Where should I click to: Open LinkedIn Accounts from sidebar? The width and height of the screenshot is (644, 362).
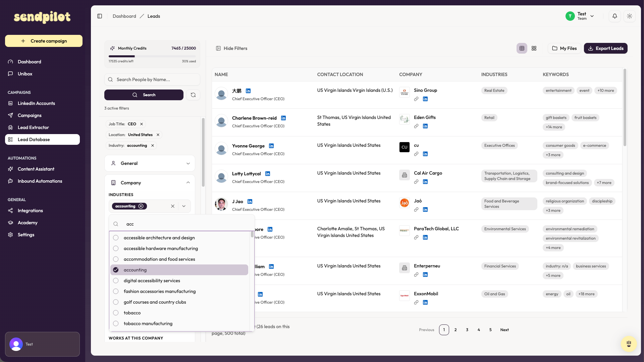36,103
